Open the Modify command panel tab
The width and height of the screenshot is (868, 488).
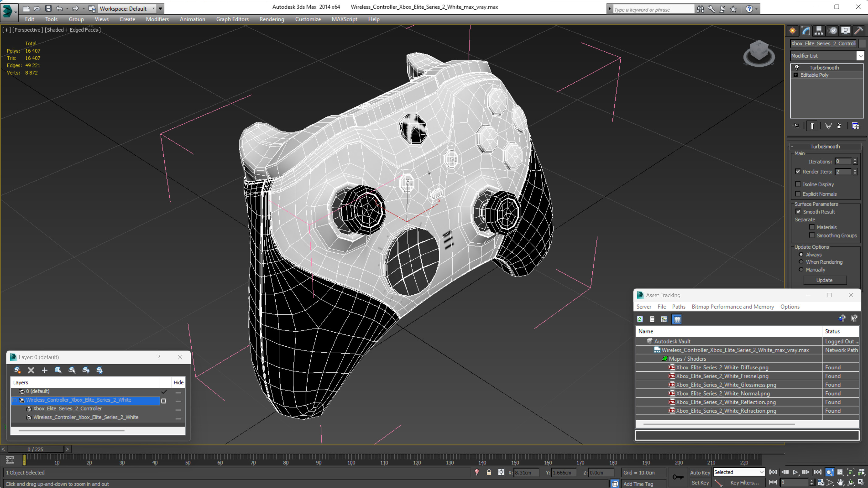coord(806,31)
